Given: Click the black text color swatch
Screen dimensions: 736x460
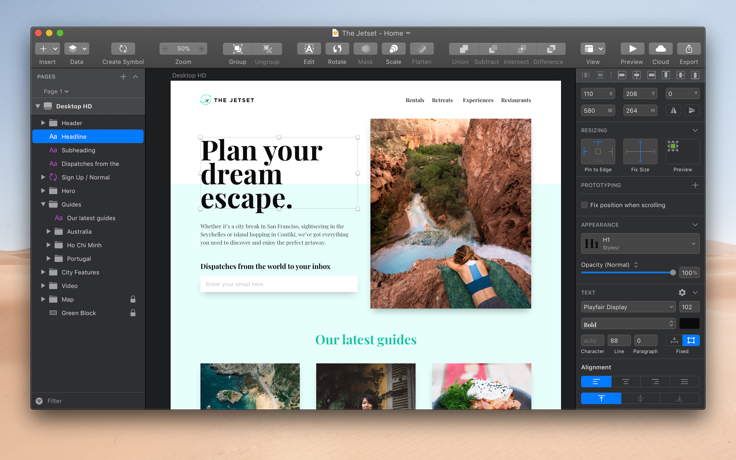Looking at the screenshot, I should click(690, 324).
